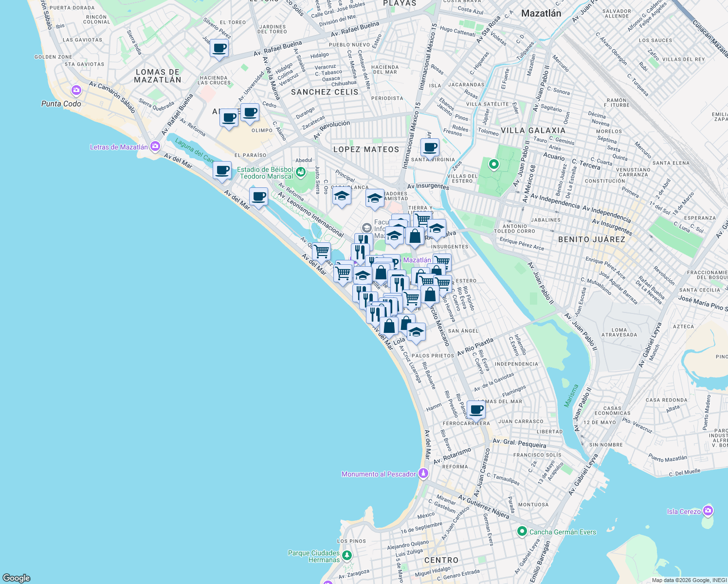Click the Punta Codo purple marker

(x=75, y=91)
